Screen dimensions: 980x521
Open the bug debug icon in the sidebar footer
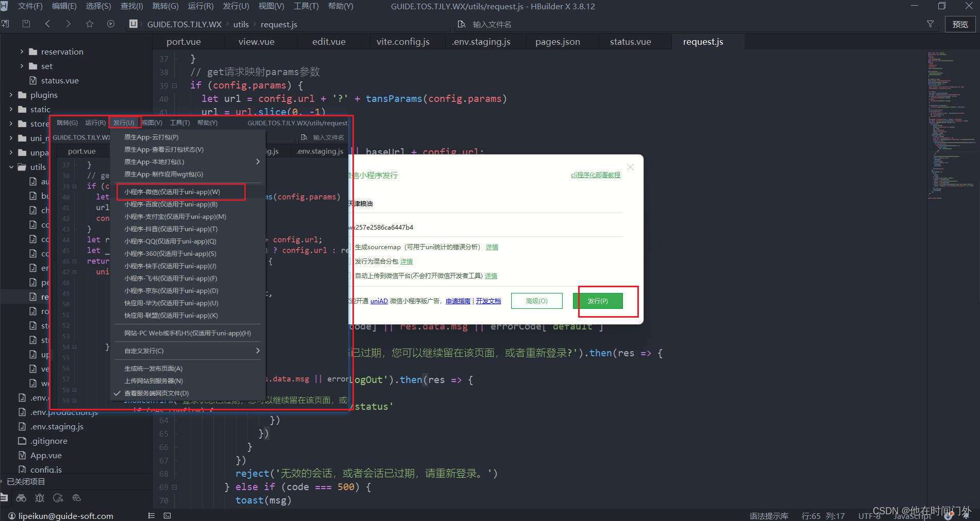point(40,498)
